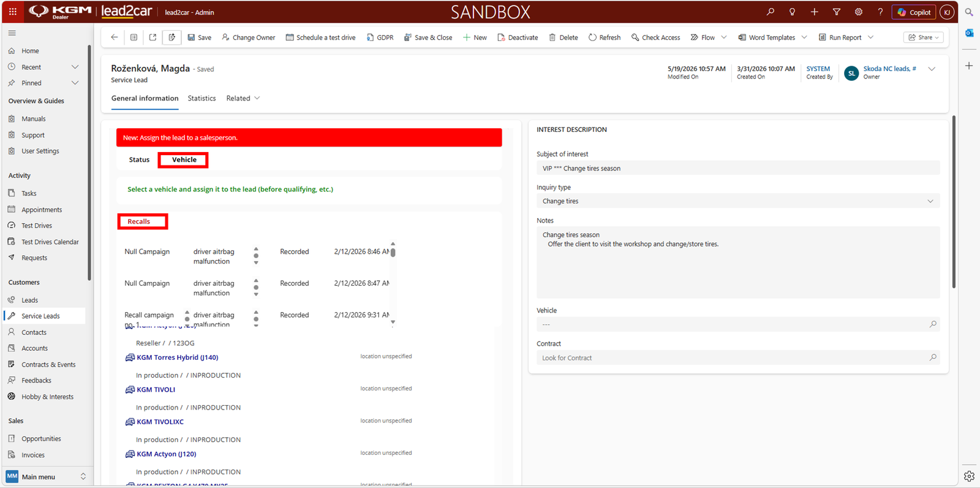
Task: Open the settings gear in header
Action: (x=859, y=12)
